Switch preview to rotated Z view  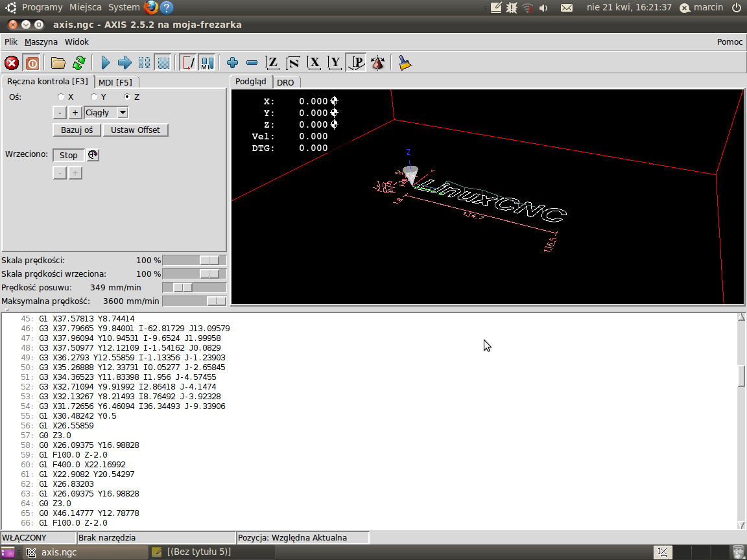pyautogui.click(x=293, y=63)
